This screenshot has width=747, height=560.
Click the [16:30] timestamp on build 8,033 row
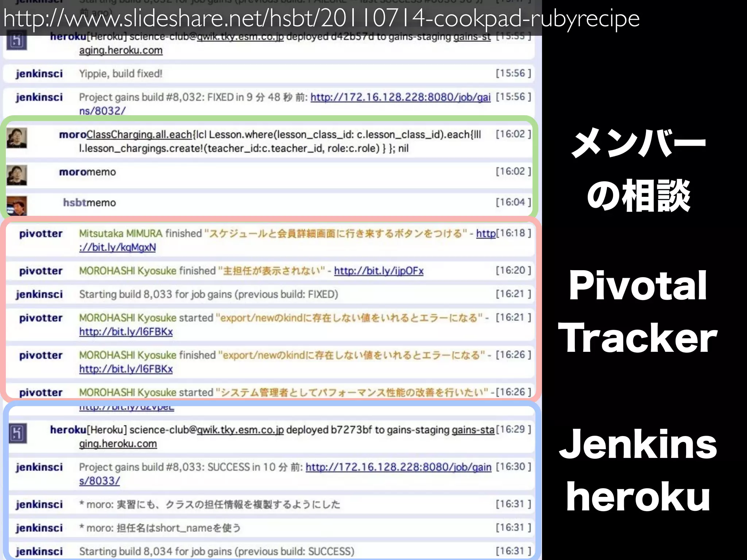513,467
